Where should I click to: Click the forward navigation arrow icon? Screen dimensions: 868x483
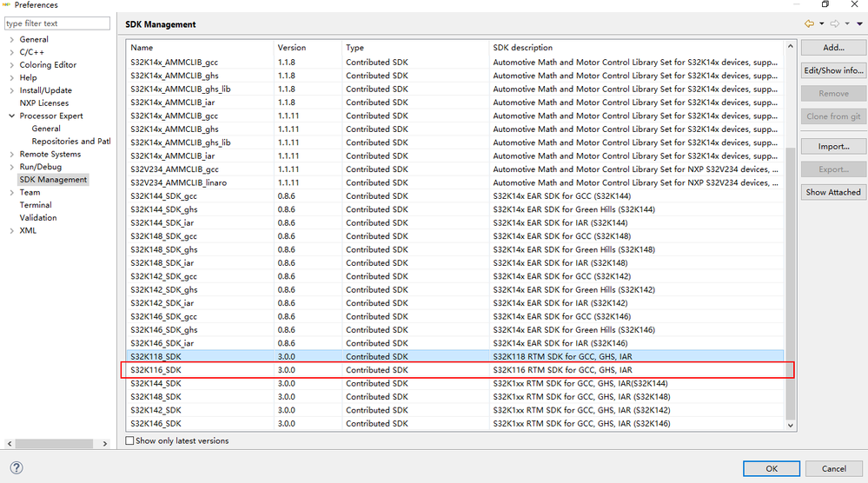[835, 23]
